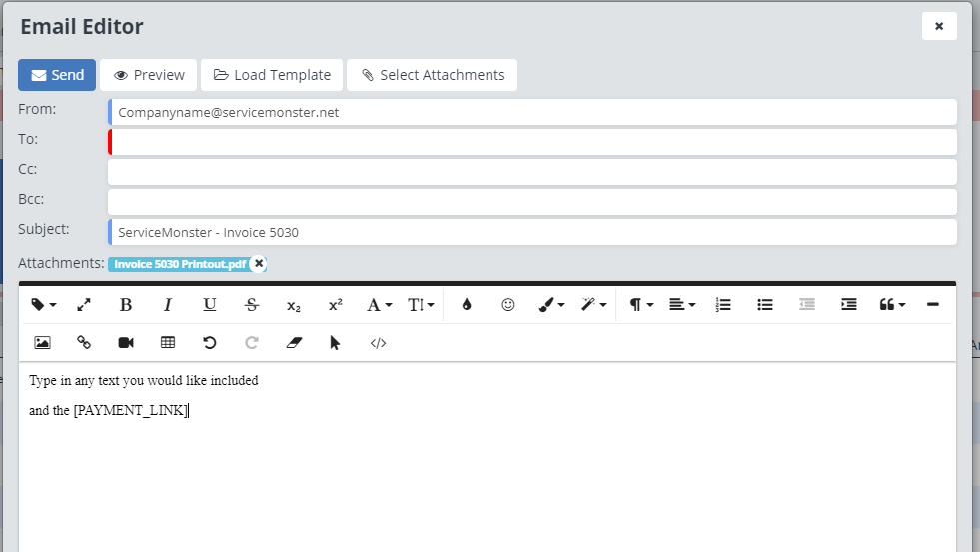The width and height of the screenshot is (980, 552).
Task: Open the emoticons picker
Action: [x=508, y=305]
